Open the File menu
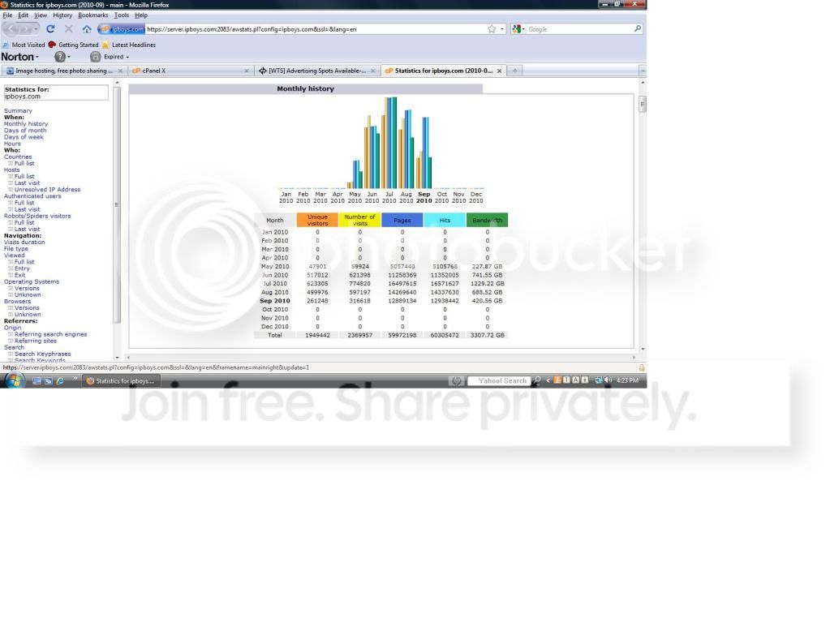The image size is (830, 644). [7, 15]
